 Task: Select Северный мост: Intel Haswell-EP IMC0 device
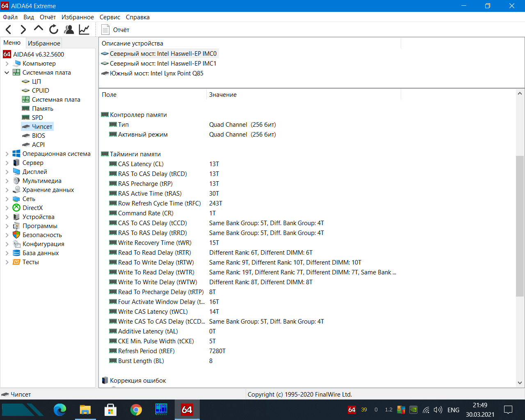coord(159,54)
